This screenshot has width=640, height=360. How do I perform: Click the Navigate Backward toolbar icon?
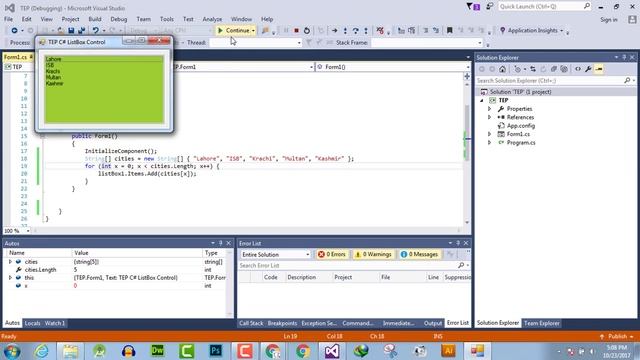click(14, 31)
